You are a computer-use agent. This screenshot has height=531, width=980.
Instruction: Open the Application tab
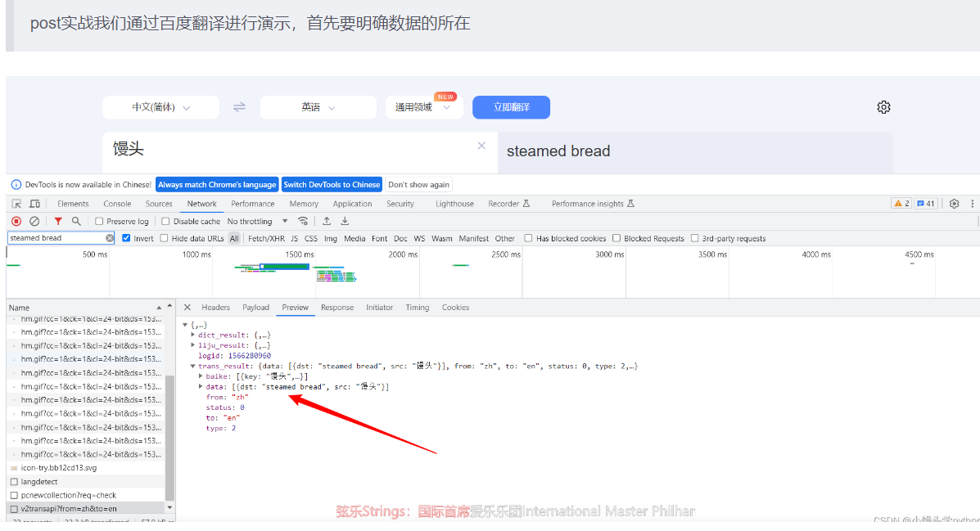pos(353,204)
